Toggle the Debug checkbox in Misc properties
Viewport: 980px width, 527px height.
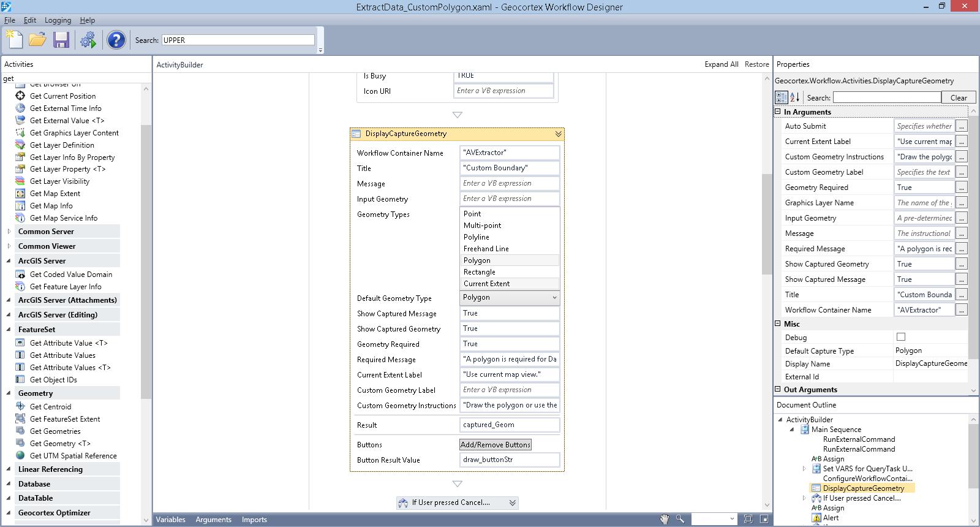[900, 336]
